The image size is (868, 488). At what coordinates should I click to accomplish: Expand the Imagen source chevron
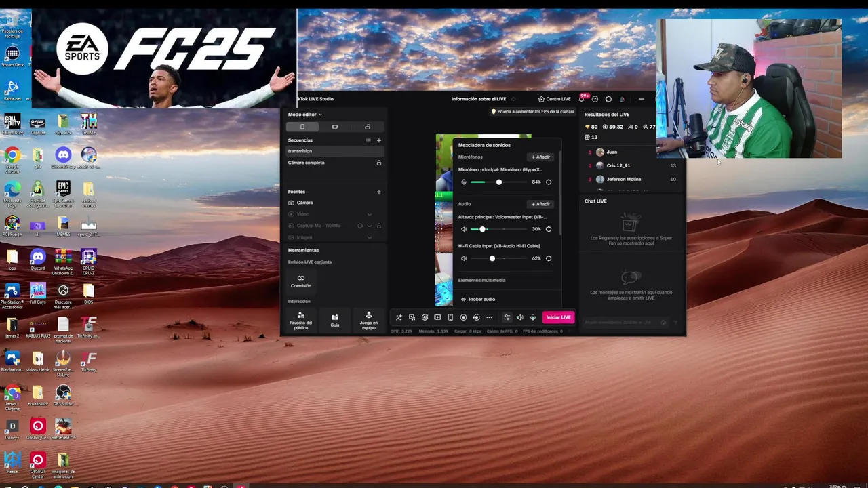[x=370, y=237]
